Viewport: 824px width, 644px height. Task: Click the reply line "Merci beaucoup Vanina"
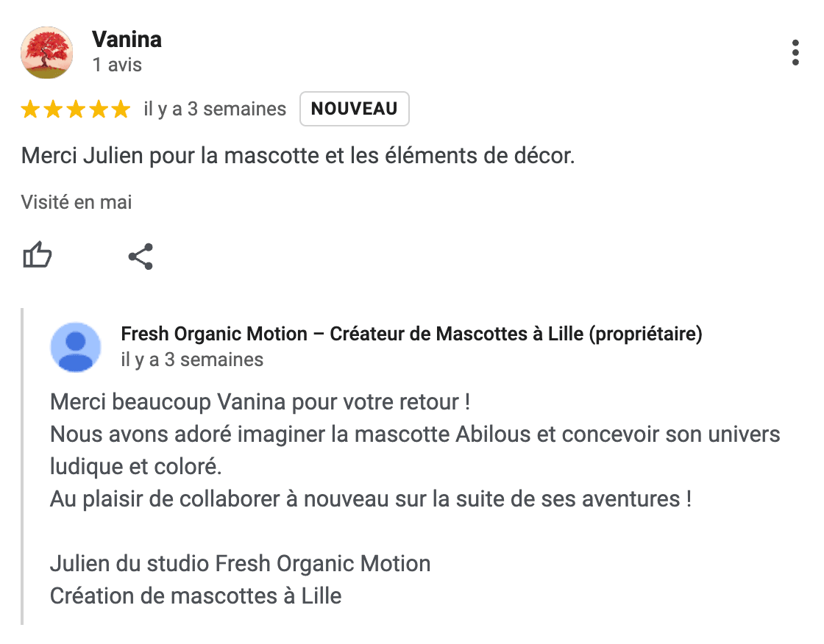pyautogui.click(x=260, y=402)
